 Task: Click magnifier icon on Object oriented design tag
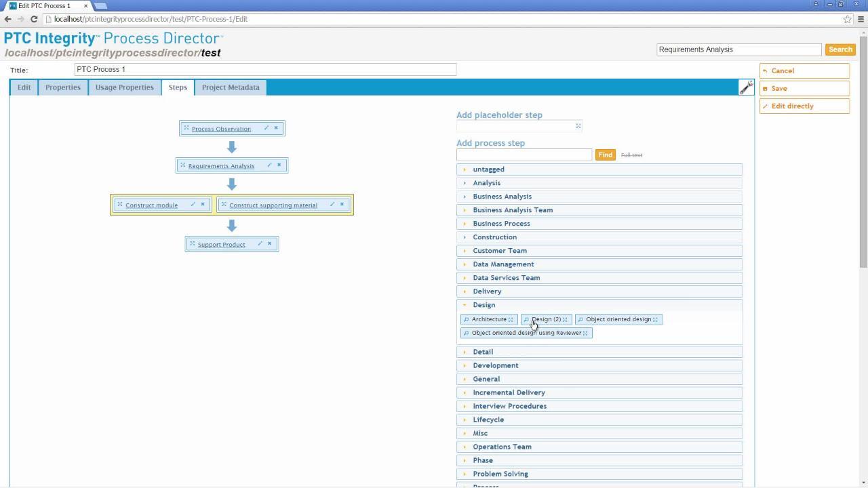(x=580, y=319)
